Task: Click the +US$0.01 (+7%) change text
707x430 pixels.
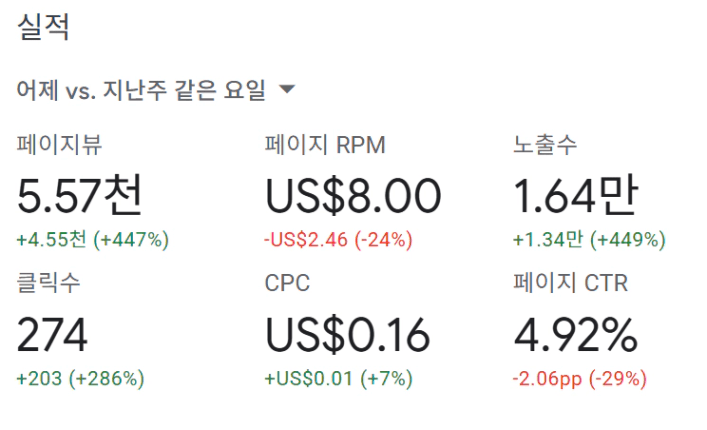Action: [x=338, y=379]
